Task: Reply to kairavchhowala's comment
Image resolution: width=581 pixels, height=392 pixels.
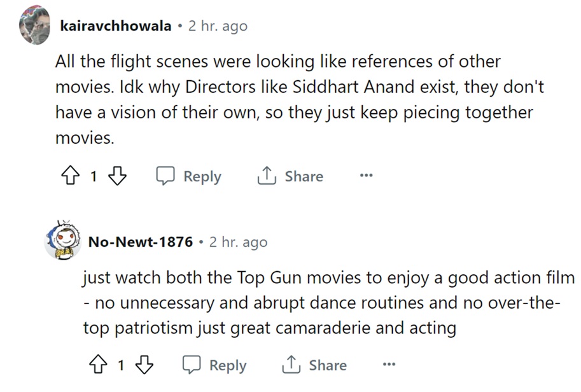Action: click(189, 176)
